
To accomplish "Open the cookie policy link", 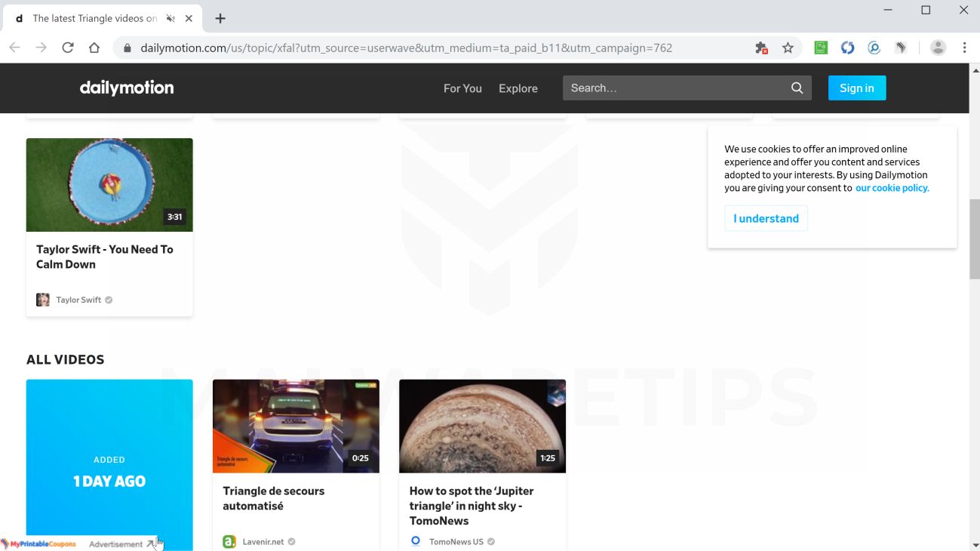I will (892, 188).
